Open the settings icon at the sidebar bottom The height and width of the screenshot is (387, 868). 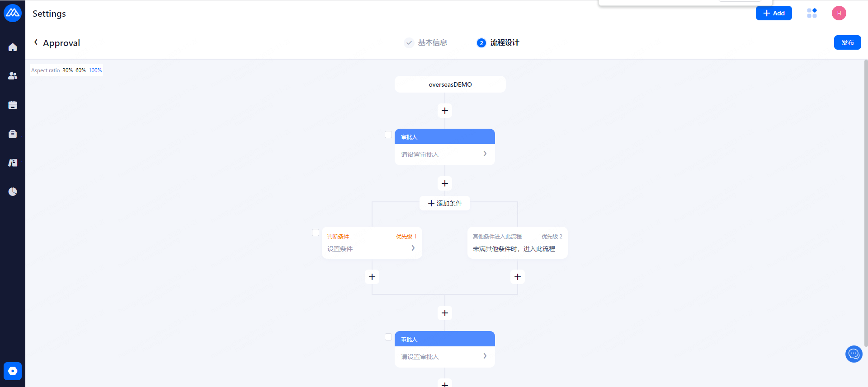13,371
